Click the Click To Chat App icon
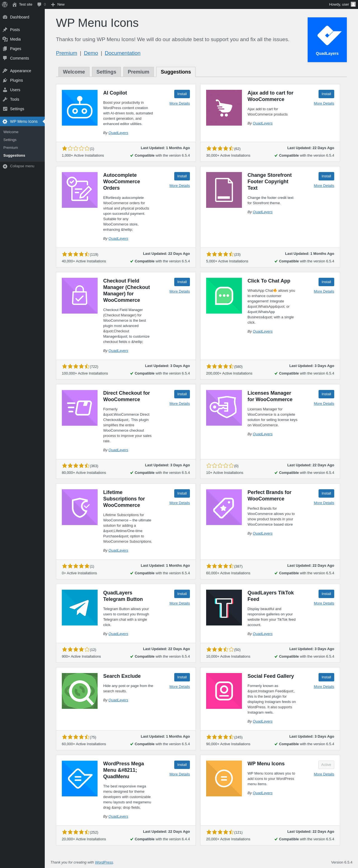 (224, 296)
